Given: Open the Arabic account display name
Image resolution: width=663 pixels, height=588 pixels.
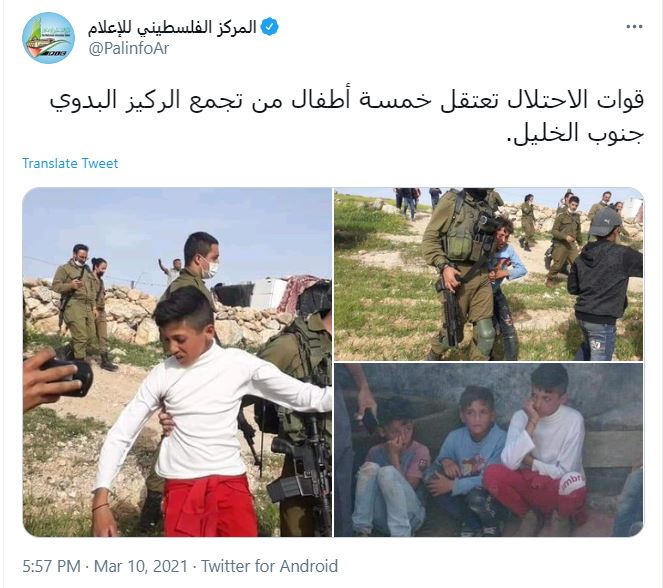Looking at the screenshot, I should click(x=172, y=27).
